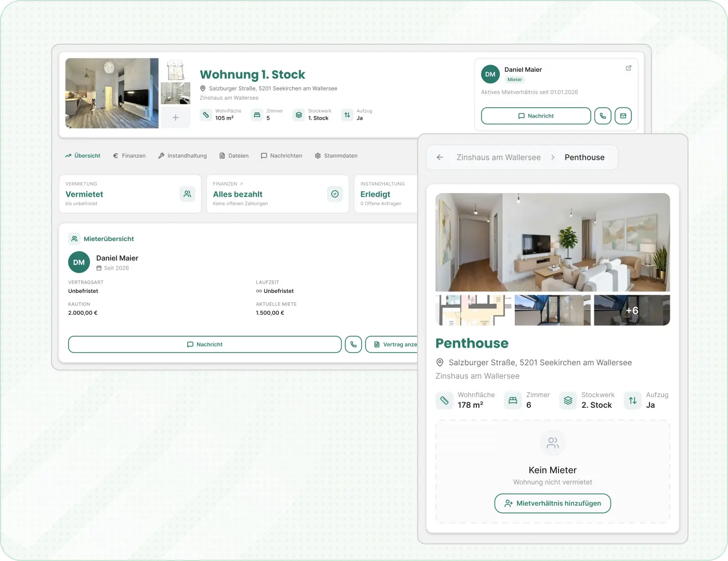
Task: Click phone icon in Daniel Maier card
Action: coord(603,116)
